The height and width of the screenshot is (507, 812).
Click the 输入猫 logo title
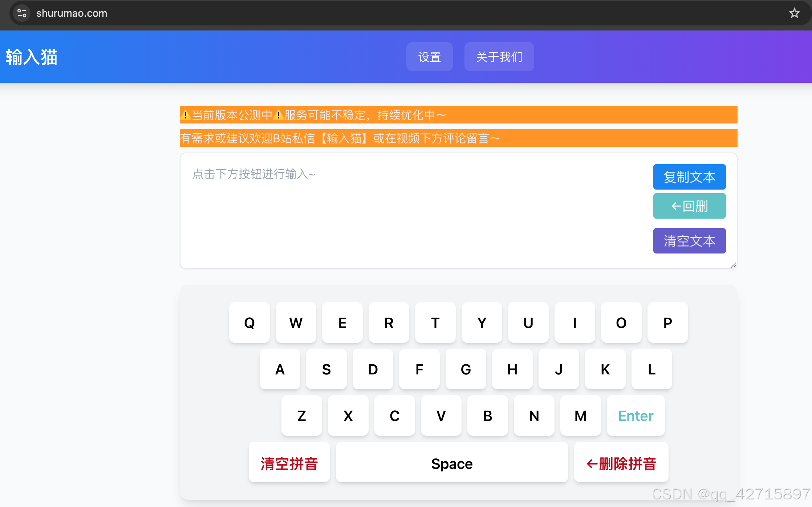point(32,57)
